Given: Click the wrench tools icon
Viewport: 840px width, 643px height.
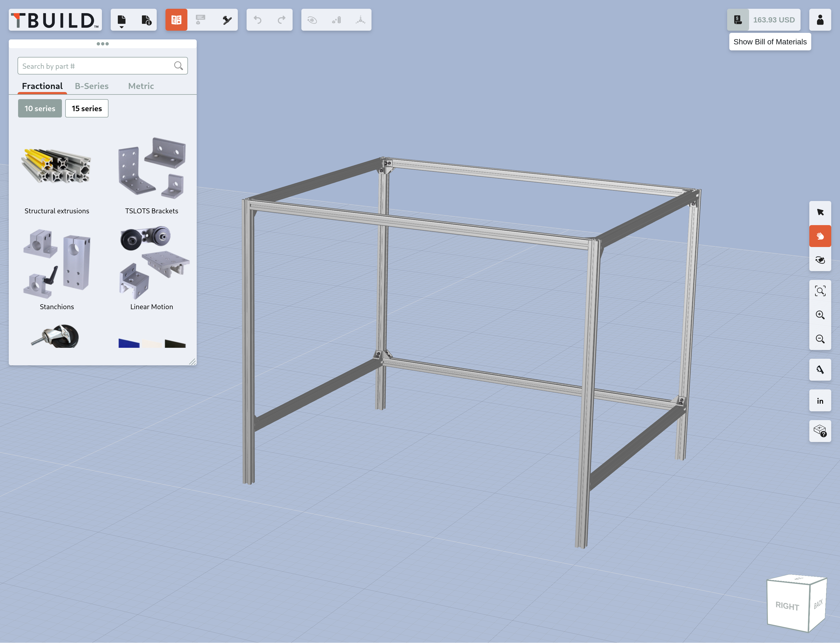Looking at the screenshot, I should point(227,20).
